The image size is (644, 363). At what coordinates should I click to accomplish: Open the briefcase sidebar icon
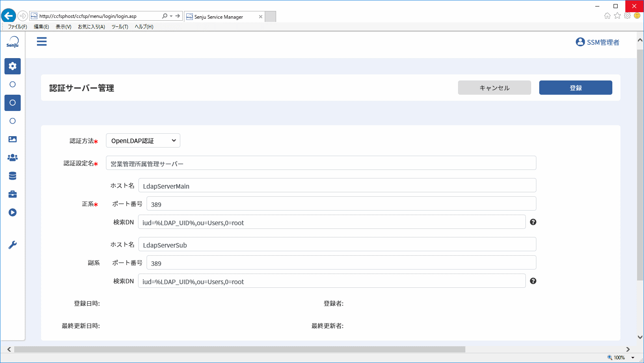[x=13, y=194]
